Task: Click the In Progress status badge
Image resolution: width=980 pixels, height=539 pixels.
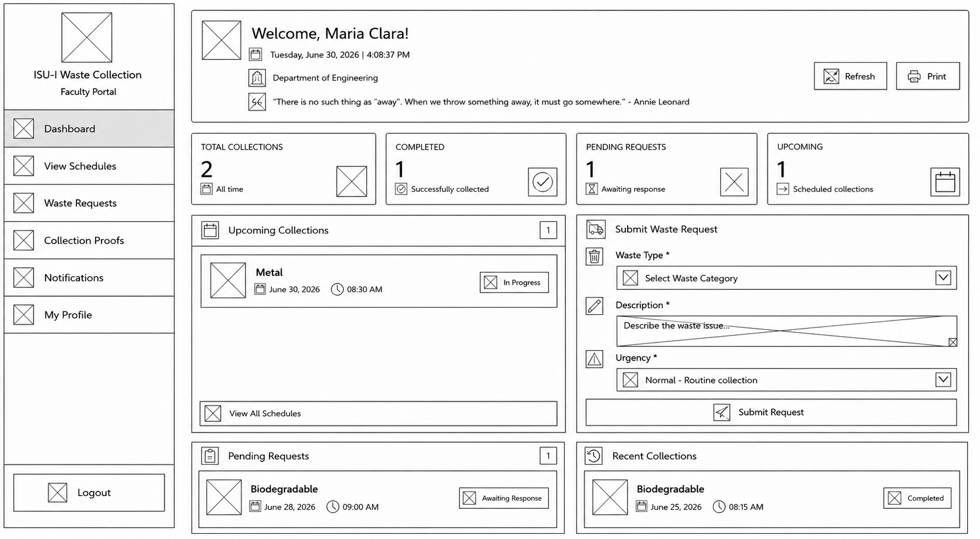Action: click(x=514, y=282)
